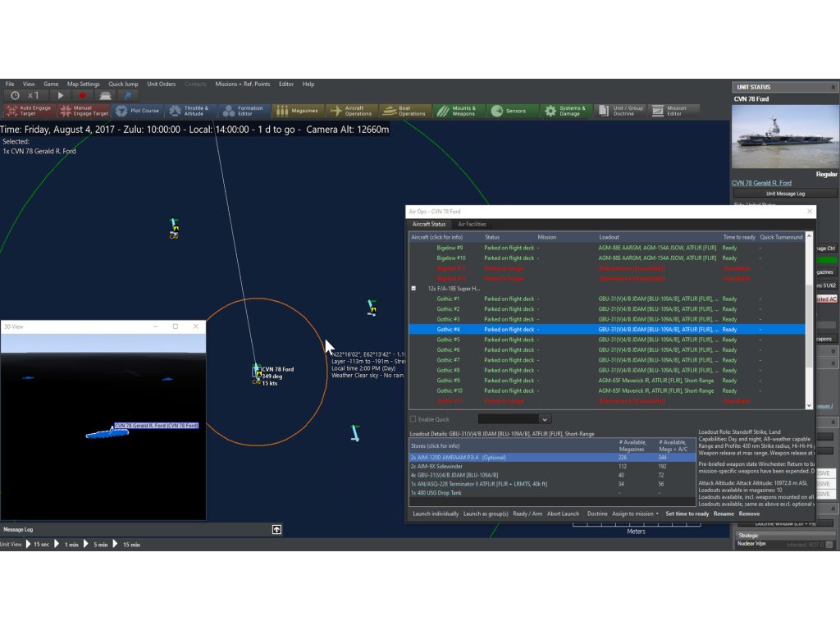Open the Quick Jump menu
The height and width of the screenshot is (630, 840).
[x=123, y=84]
